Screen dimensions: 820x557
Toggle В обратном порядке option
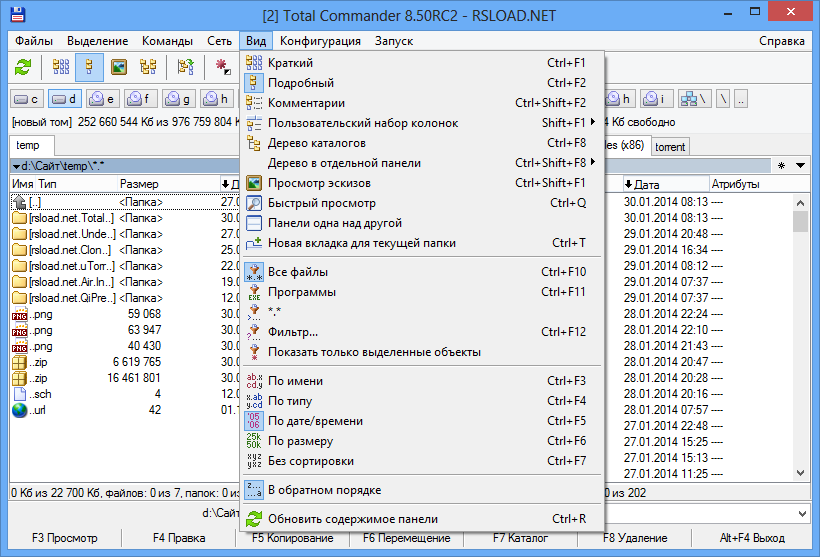click(x=422, y=490)
